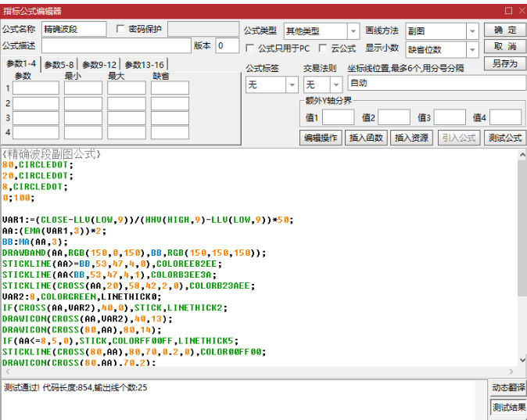527x420 pixels.
Task: Maximize the 指标公式编辑器 window
Action: coord(508,11)
